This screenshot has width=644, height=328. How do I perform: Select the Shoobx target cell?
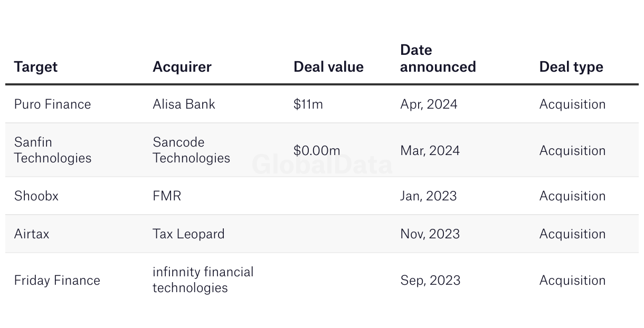[x=36, y=196]
